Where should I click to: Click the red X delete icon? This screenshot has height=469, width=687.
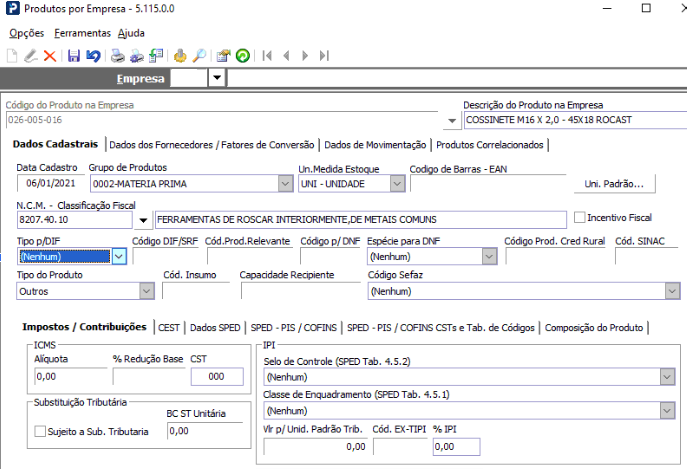[x=49, y=56]
